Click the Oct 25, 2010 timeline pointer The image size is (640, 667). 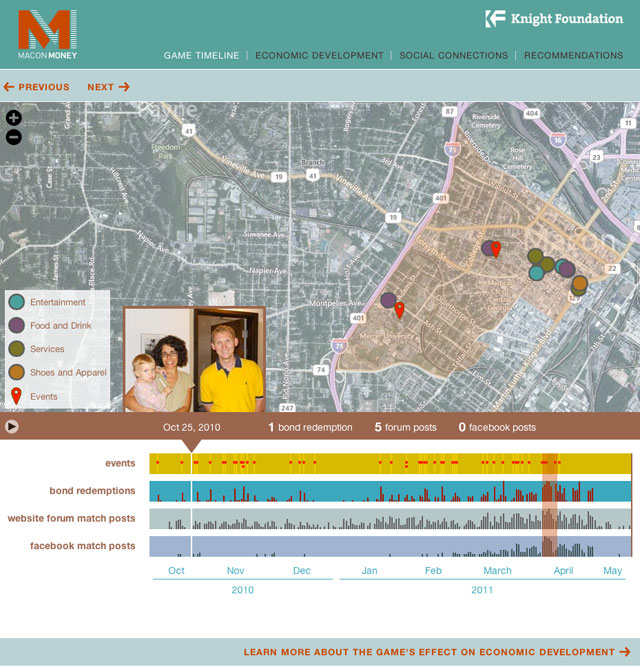191,446
